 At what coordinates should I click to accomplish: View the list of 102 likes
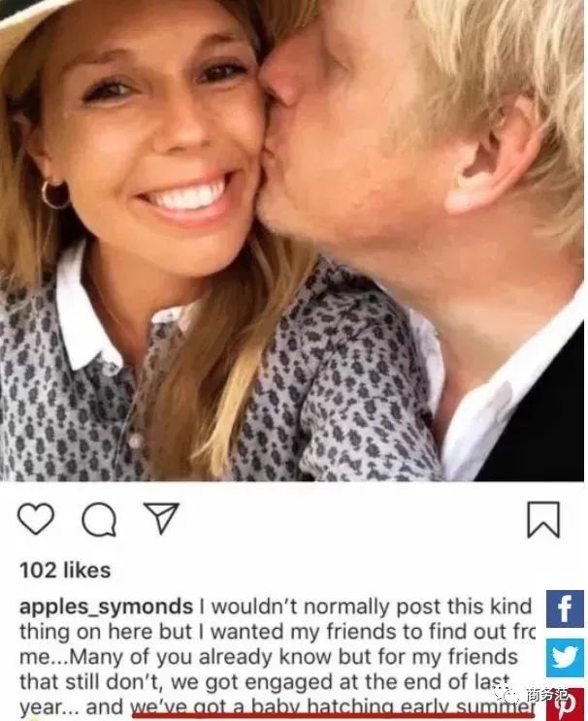(65, 571)
